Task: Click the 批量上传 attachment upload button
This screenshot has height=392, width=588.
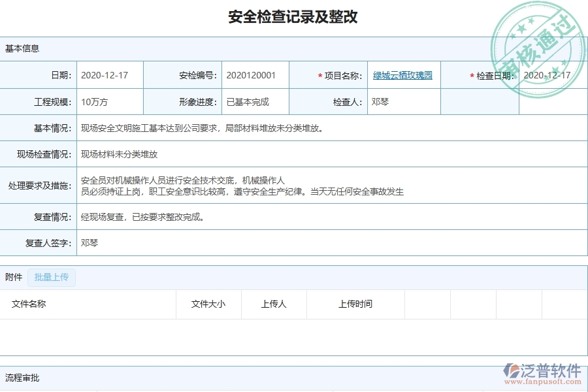Action: 52,277
